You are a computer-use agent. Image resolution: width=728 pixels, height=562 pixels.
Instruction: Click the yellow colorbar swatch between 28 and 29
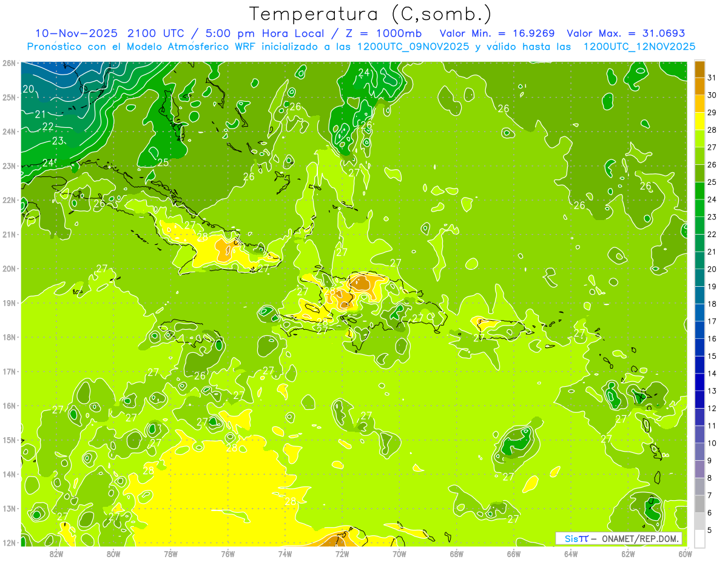click(x=699, y=121)
